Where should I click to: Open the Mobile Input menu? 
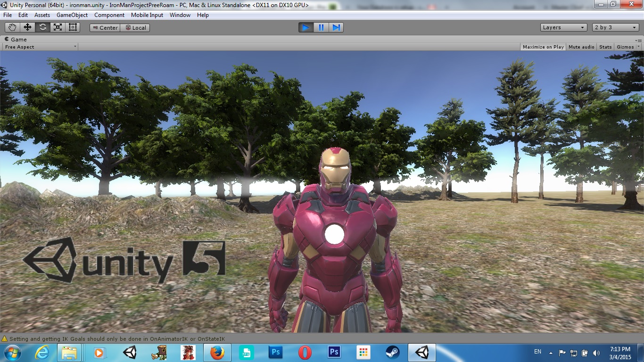tap(147, 15)
